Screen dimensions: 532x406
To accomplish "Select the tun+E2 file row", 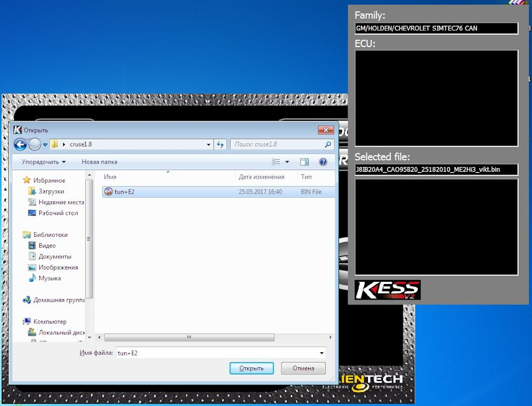I will pos(218,192).
